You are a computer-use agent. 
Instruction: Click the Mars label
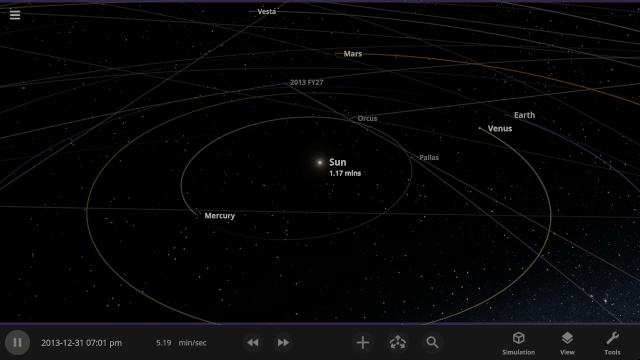(x=353, y=54)
